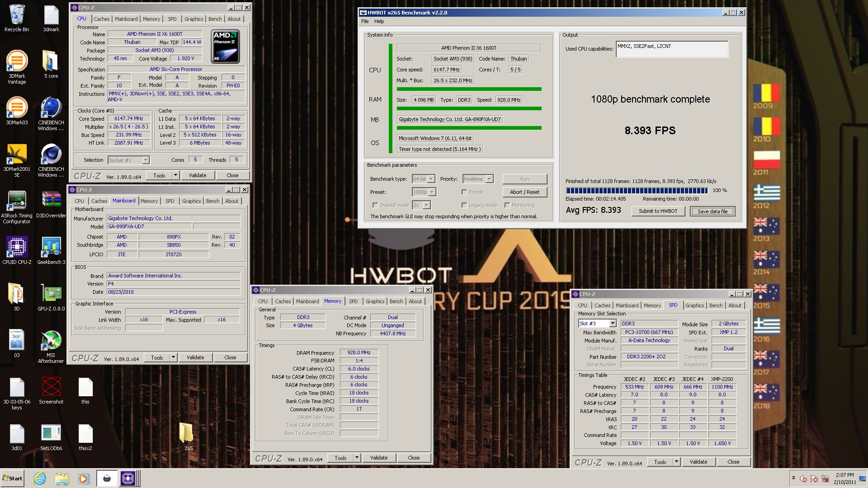Click the Core Speed value field
This screenshot has width=868, height=488.
(129, 119)
